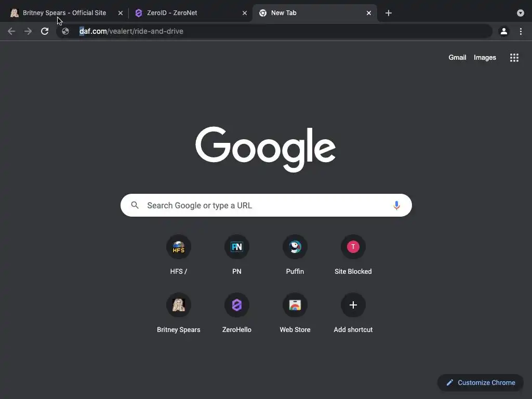This screenshot has height=399, width=532.
Task: Open the HFS / shortcut
Action: 179,255
